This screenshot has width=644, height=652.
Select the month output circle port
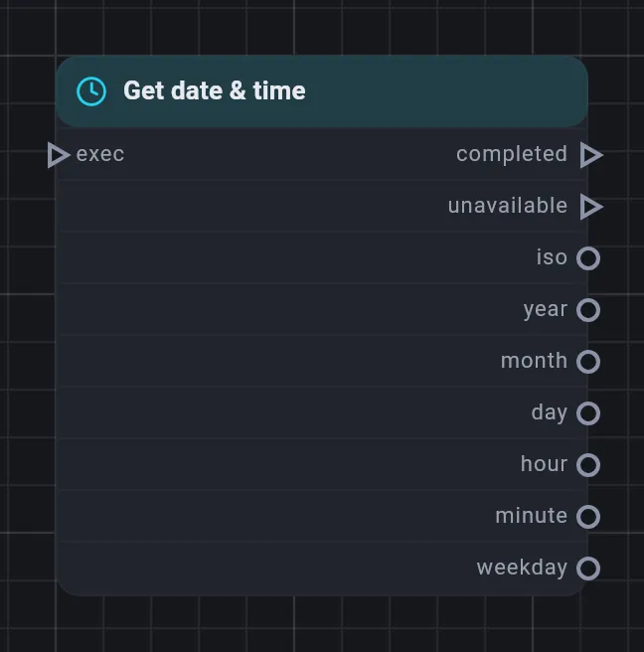point(588,362)
